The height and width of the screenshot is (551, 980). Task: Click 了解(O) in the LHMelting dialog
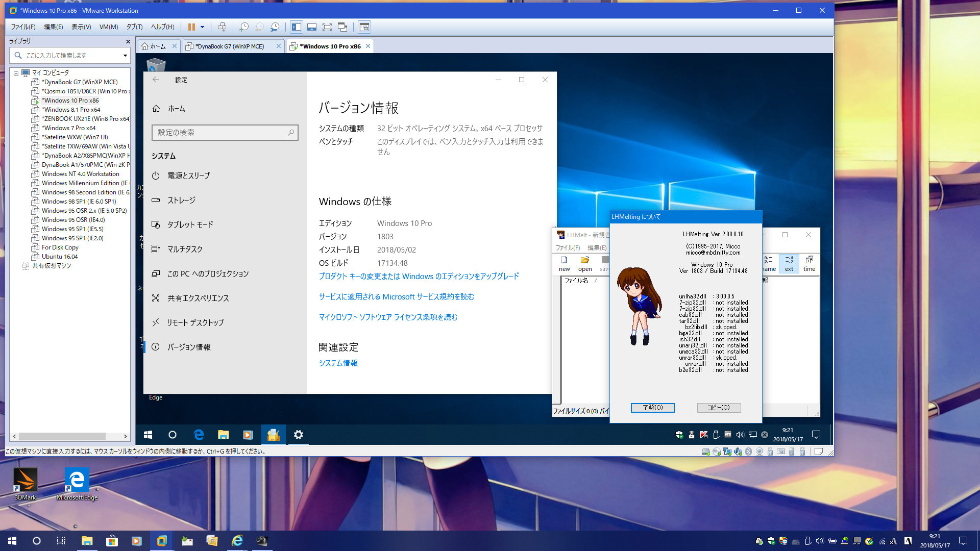652,408
